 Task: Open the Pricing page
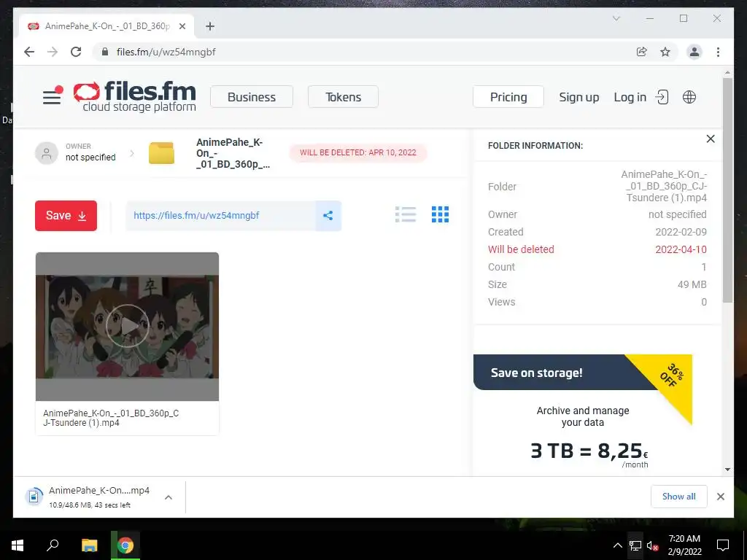point(508,97)
